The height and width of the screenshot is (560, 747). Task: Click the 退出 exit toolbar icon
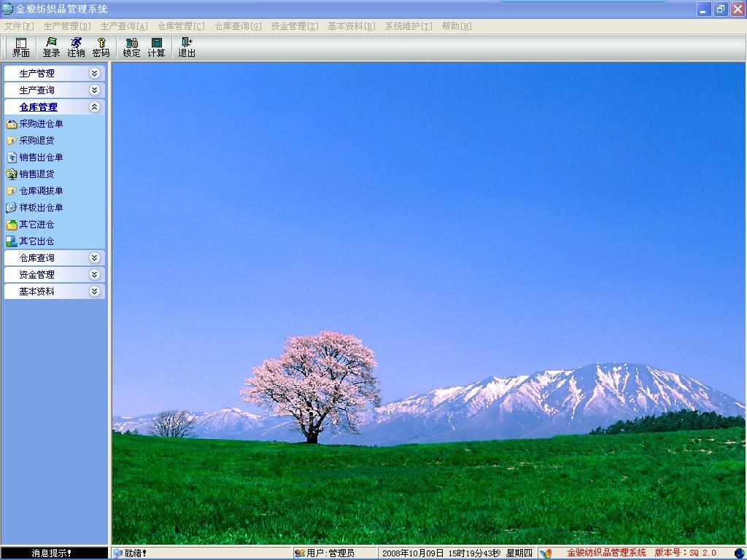click(x=187, y=47)
